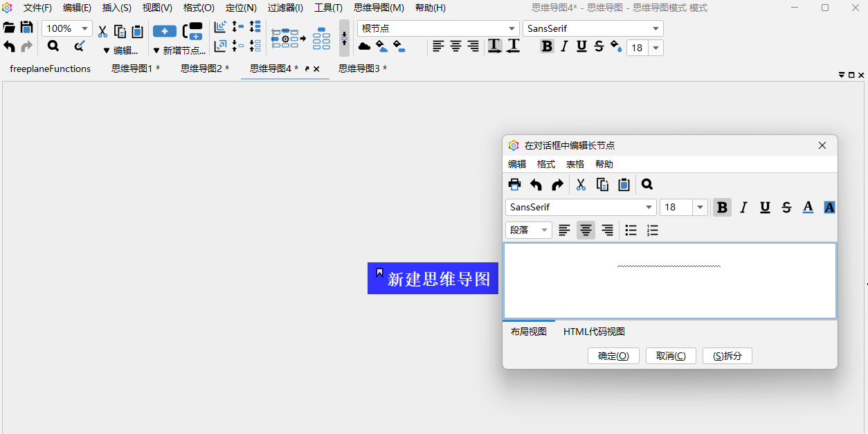868x434 pixels.
Task: Use the scissors Cut icon in the dialog
Action: pyautogui.click(x=580, y=184)
